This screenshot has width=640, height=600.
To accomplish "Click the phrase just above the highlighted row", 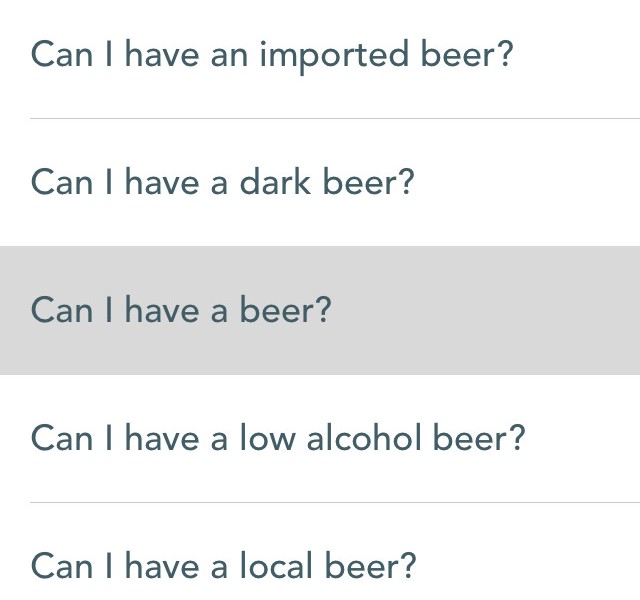I will pos(222,182).
